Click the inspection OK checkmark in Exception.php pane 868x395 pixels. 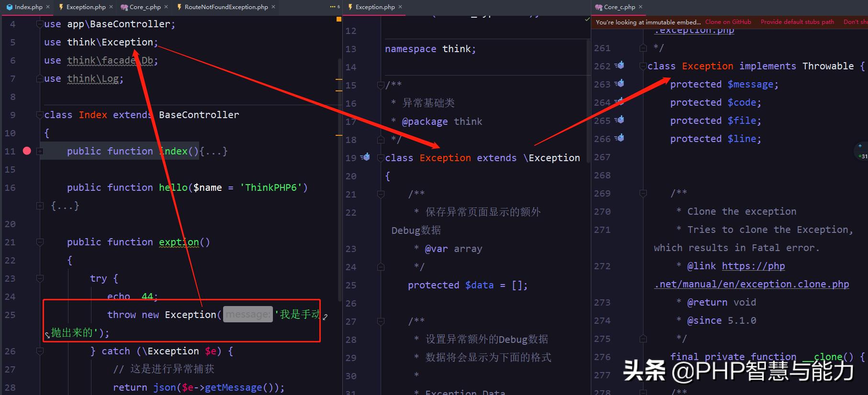[x=587, y=20]
